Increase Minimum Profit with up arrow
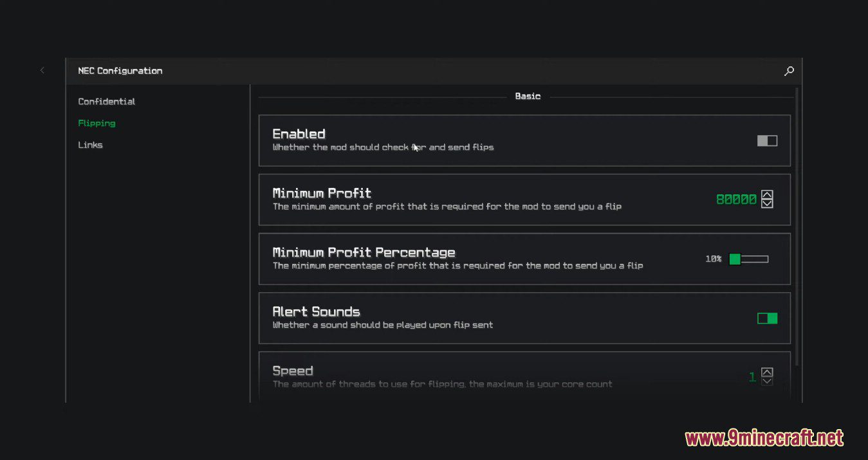Viewport: 868px width, 460px height. click(767, 195)
